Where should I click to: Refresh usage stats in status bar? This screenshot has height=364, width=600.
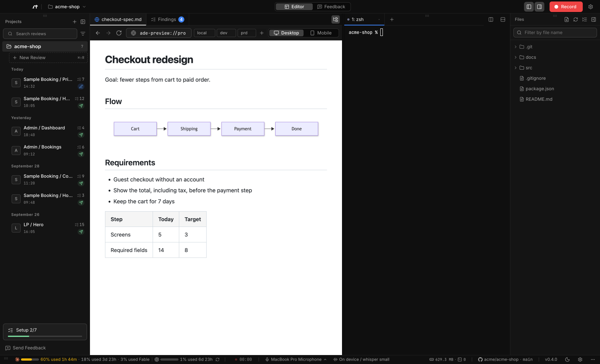217,360
